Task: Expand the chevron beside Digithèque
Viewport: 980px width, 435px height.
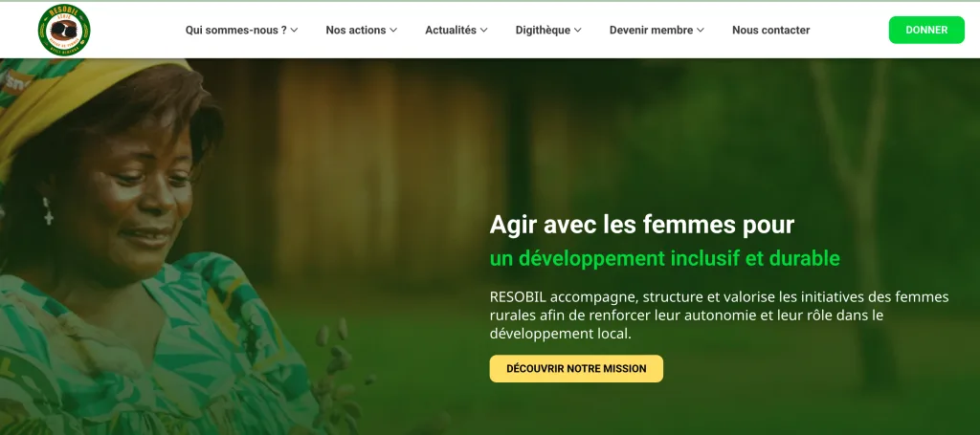Action: [577, 30]
